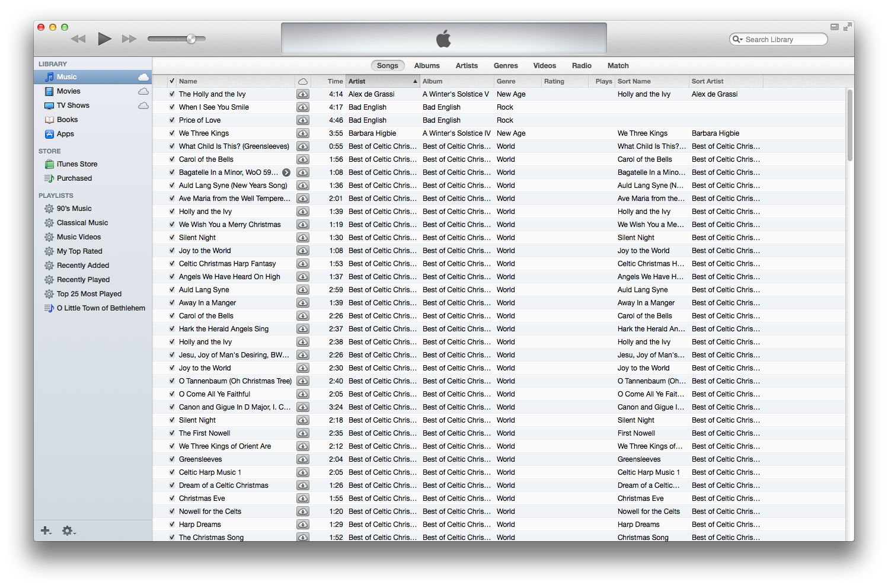The height and width of the screenshot is (588, 888).
Task: Switch to the Genres view
Action: coord(506,66)
